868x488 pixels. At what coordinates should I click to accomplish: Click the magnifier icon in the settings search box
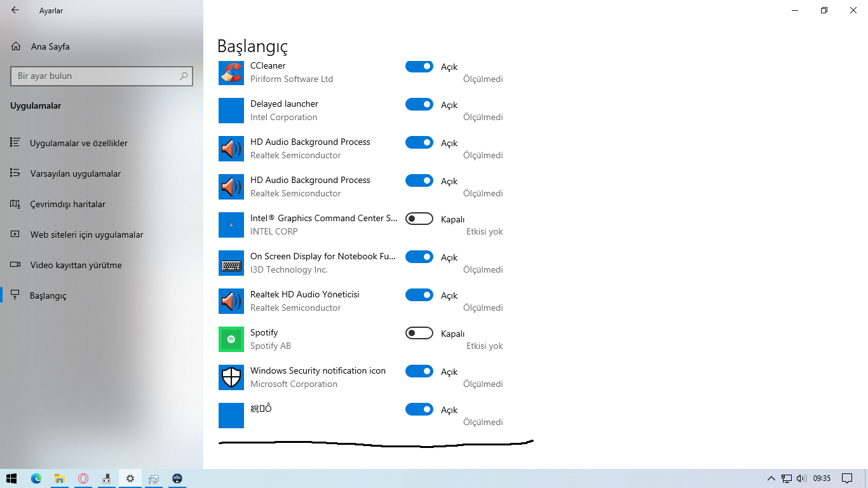pos(184,76)
